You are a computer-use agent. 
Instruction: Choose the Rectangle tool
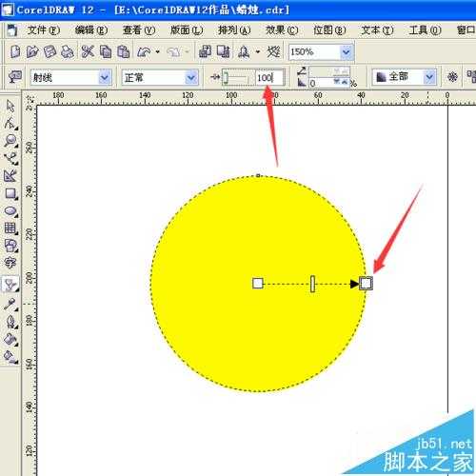click(x=10, y=194)
